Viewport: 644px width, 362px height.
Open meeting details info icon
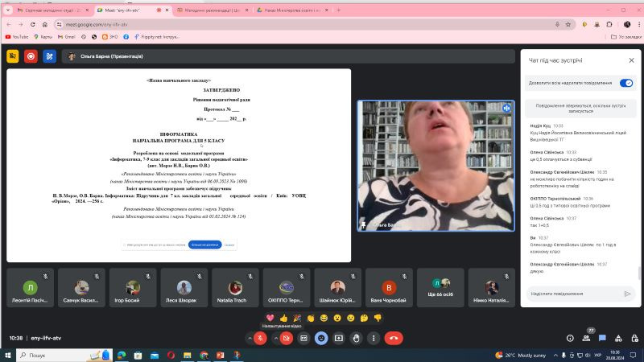(570, 338)
